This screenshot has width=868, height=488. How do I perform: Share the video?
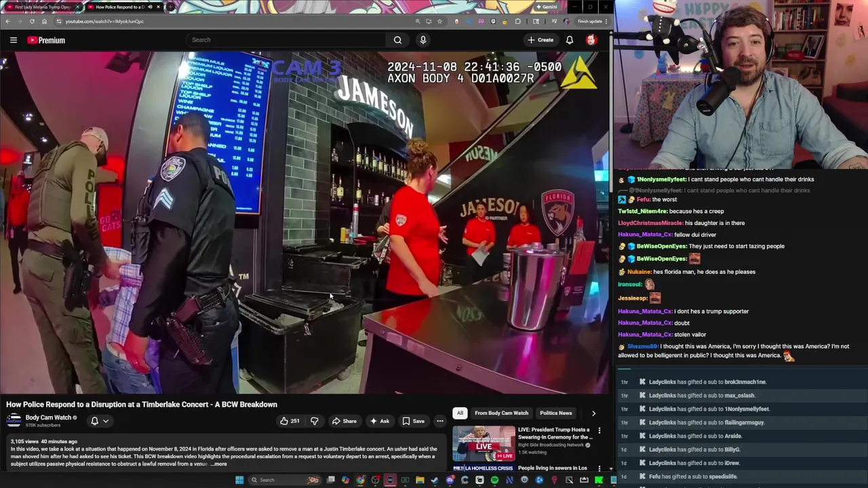pos(344,421)
